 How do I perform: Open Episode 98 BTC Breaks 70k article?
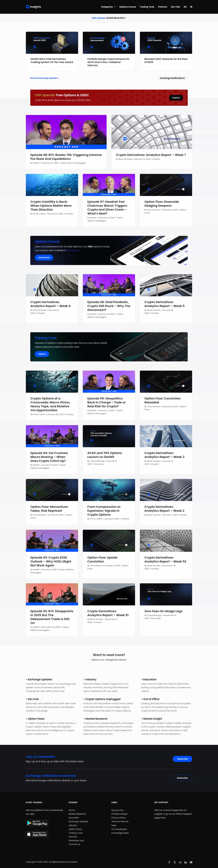click(x=66, y=157)
